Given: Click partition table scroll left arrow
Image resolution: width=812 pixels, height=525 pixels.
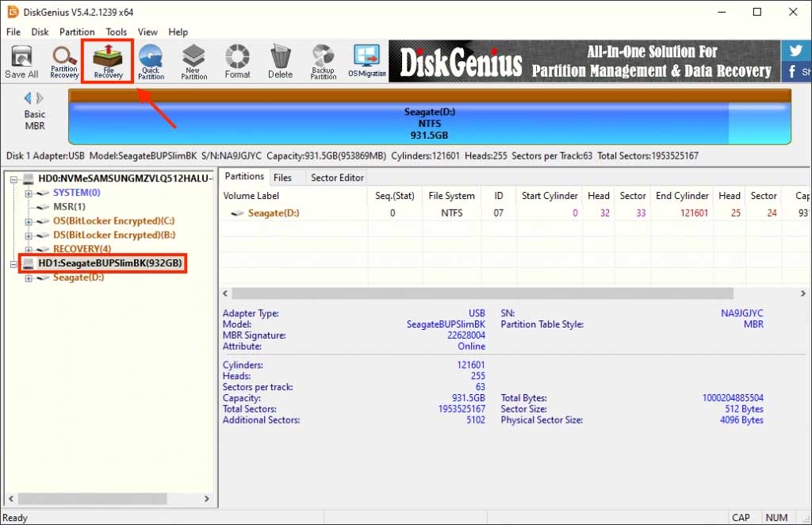Looking at the screenshot, I should [225, 293].
